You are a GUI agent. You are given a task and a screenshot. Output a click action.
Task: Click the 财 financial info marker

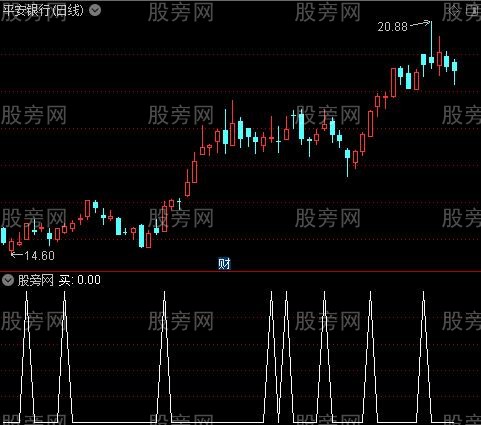[224, 264]
